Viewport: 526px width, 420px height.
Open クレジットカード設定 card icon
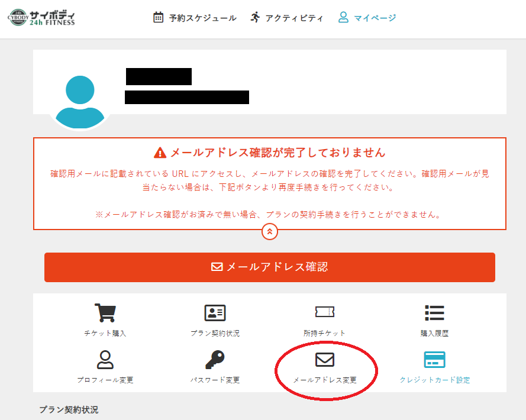click(x=434, y=359)
